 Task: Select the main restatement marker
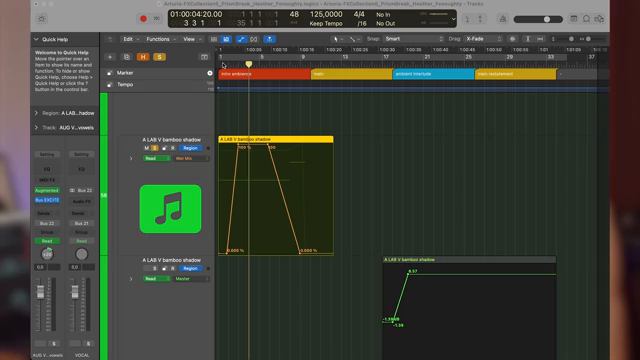click(x=516, y=74)
